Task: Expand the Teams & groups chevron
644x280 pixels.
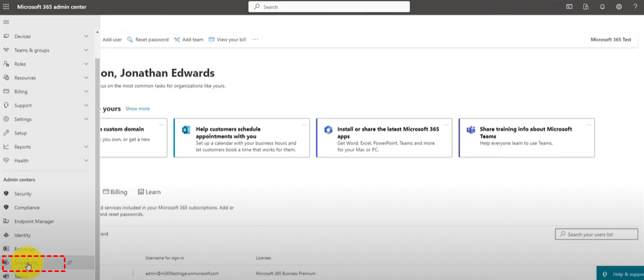Action: tap(86, 50)
